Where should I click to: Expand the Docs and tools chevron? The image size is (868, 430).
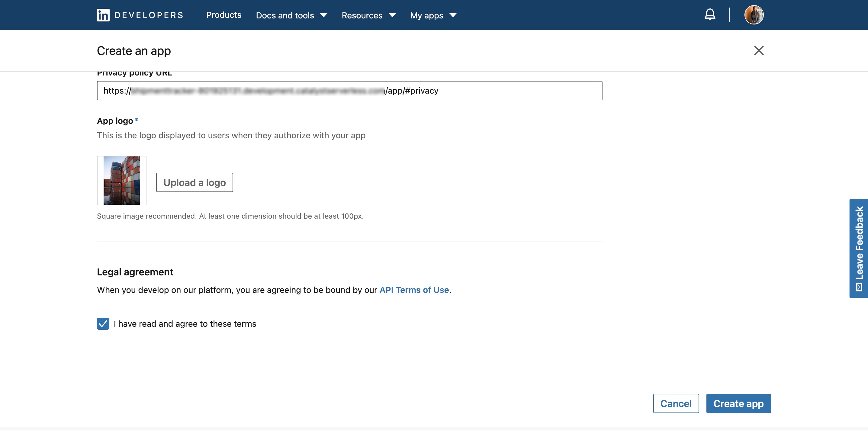(x=323, y=15)
